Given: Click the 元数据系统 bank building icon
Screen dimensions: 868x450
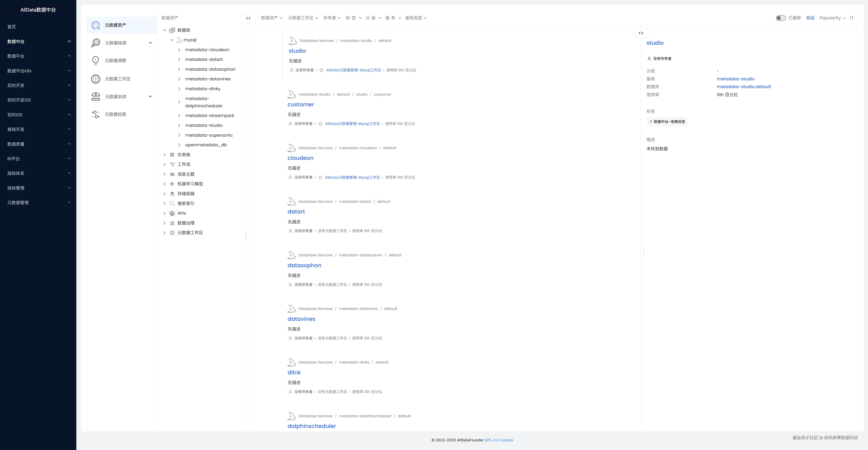Looking at the screenshot, I should tap(96, 97).
